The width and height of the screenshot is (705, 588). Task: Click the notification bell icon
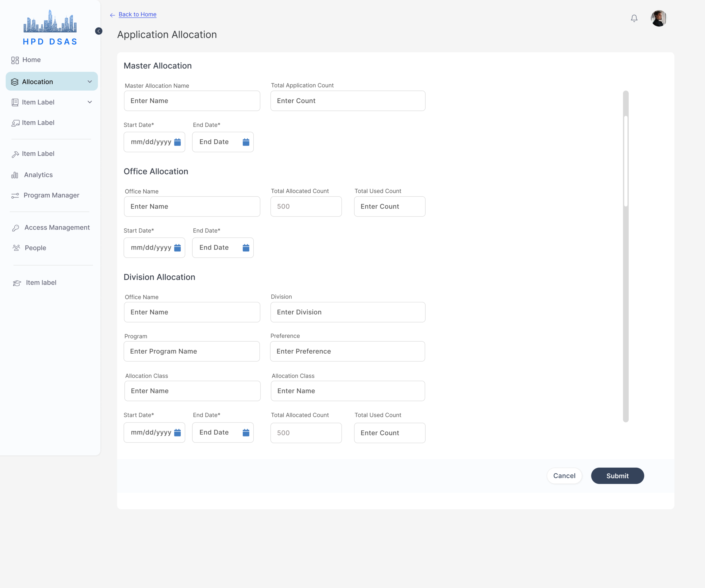pyautogui.click(x=634, y=18)
